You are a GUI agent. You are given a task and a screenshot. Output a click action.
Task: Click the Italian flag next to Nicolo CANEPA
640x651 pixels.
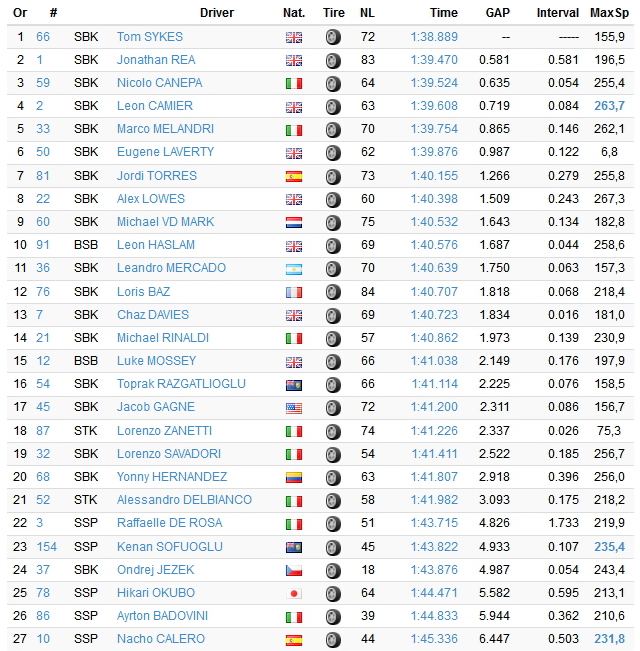[x=294, y=83]
